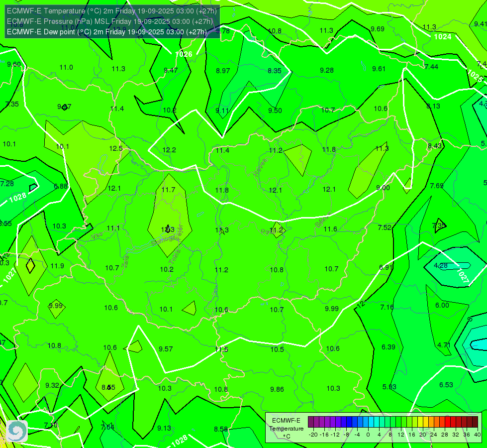Click the 1026 isobar label
This screenshot has height=448, width=487.
[184, 54]
